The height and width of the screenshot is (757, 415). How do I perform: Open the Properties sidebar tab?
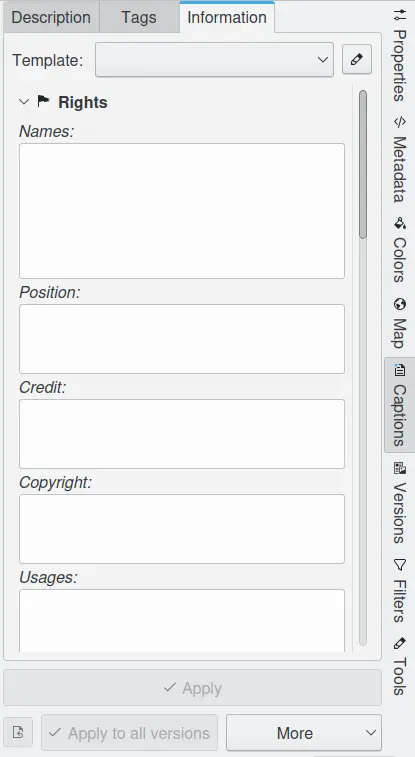[400, 55]
